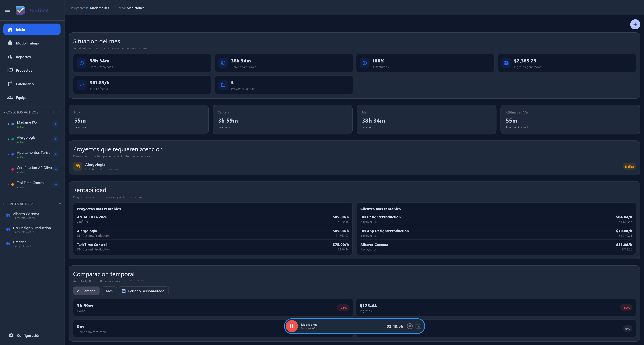Switch comparison to Mes

(109, 291)
